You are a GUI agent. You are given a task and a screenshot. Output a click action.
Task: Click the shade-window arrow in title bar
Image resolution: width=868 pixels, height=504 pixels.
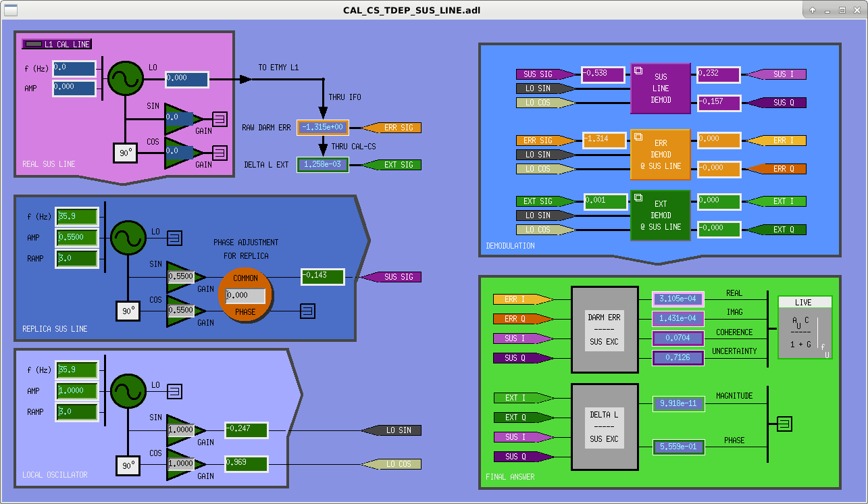pyautogui.click(x=813, y=10)
